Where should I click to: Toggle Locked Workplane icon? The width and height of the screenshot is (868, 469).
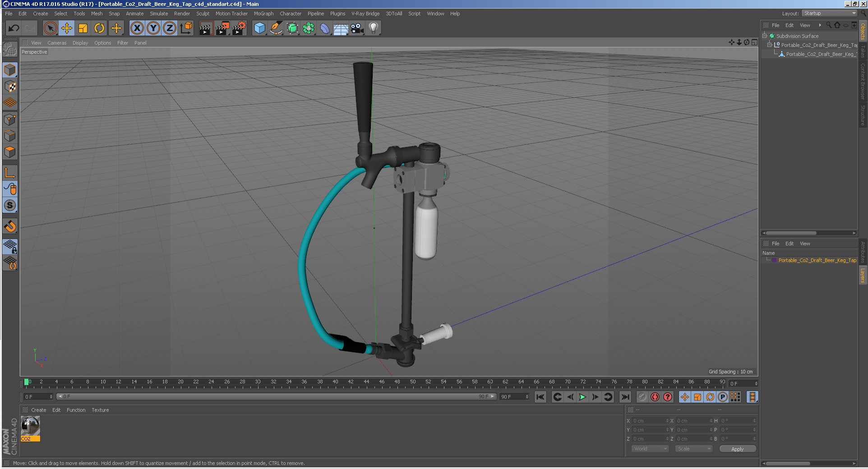click(10, 246)
